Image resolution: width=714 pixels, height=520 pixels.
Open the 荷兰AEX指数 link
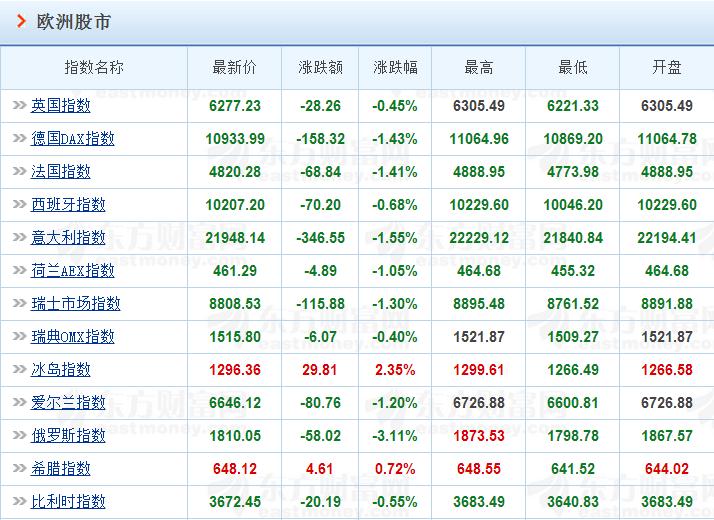[x=72, y=270]
